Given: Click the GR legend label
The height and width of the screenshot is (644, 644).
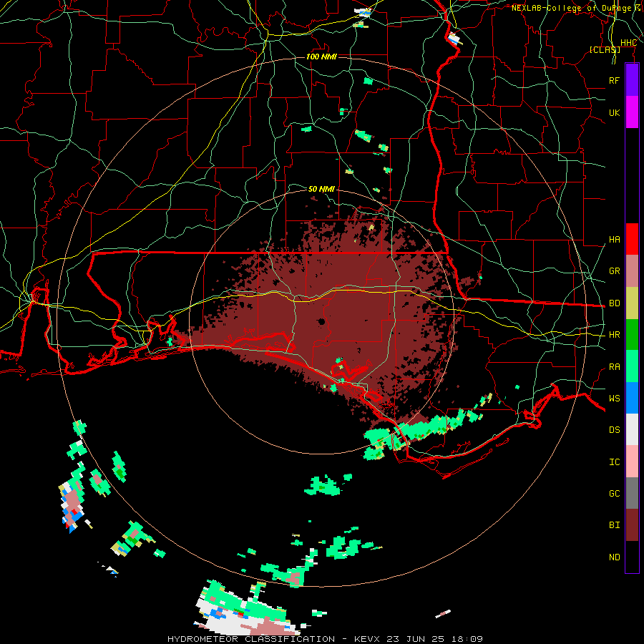Looking at the screenshot, I should [x=615, y=271].
